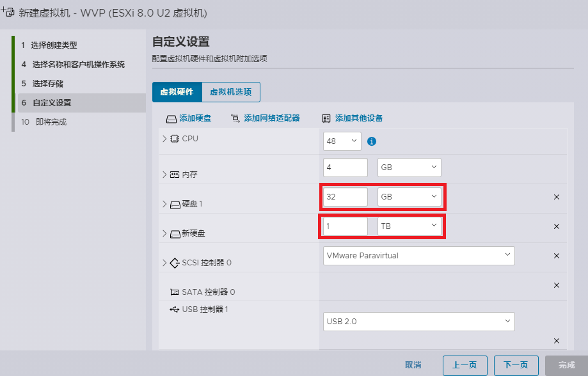Click Add network adapter (添加网络适配器)

265,118
